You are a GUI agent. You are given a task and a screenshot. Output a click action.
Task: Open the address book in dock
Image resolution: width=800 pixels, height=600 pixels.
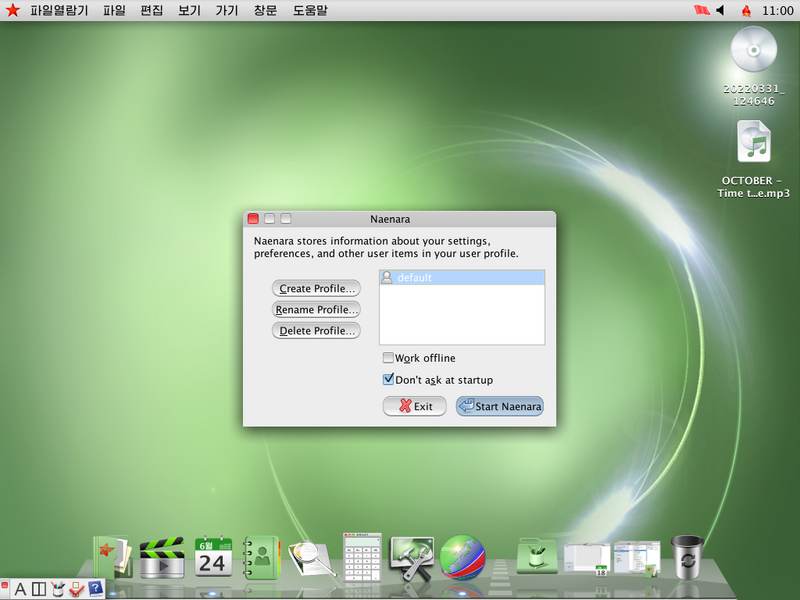pos(262,557)
